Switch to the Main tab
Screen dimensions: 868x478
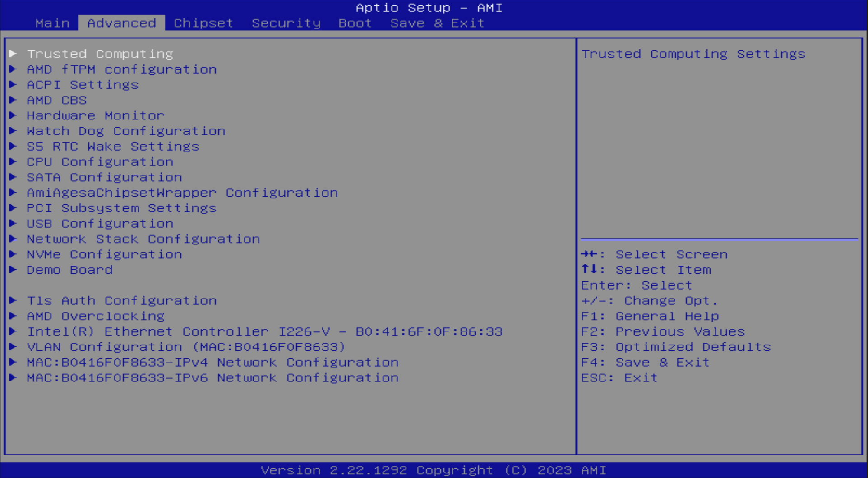[x=52, y=23]
